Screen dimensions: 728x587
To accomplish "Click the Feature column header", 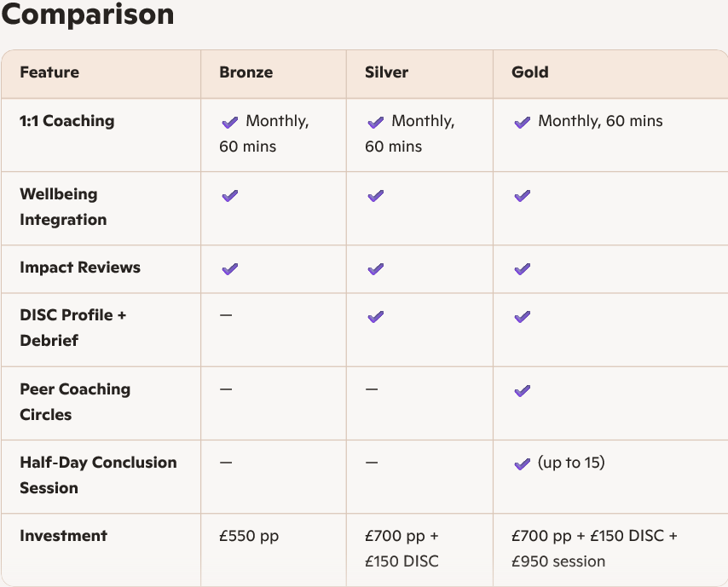I will 49,72.
